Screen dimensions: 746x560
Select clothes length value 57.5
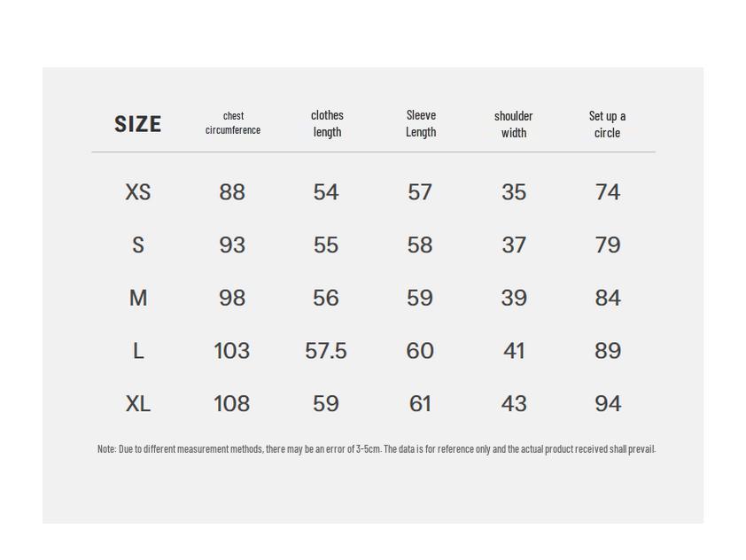[326, 352]
